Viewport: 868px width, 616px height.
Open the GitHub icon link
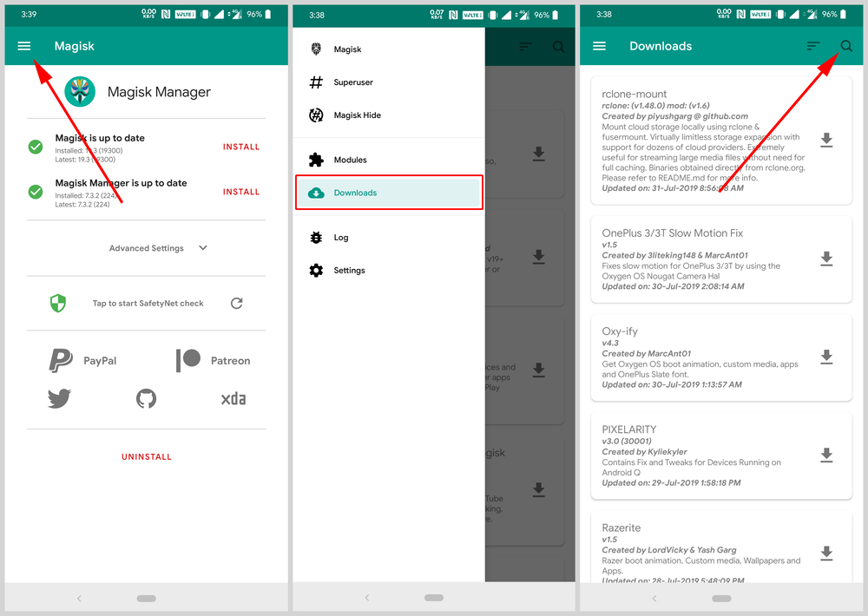146,398
